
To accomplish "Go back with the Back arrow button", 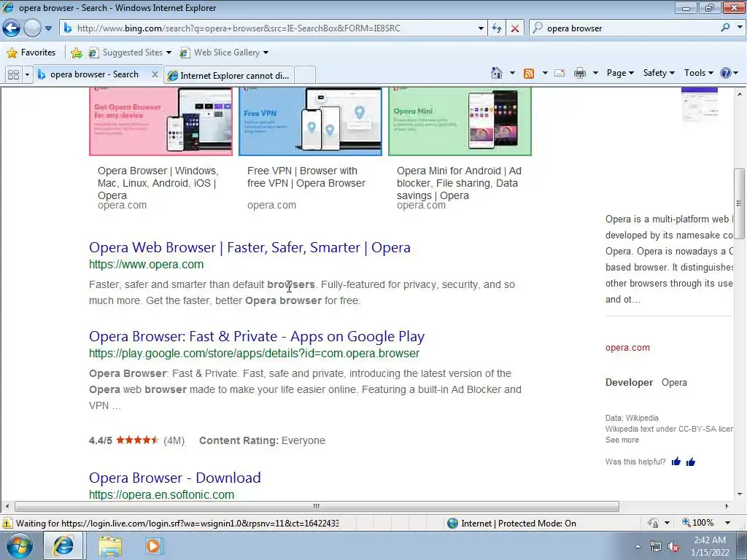I will click(11, 28).
